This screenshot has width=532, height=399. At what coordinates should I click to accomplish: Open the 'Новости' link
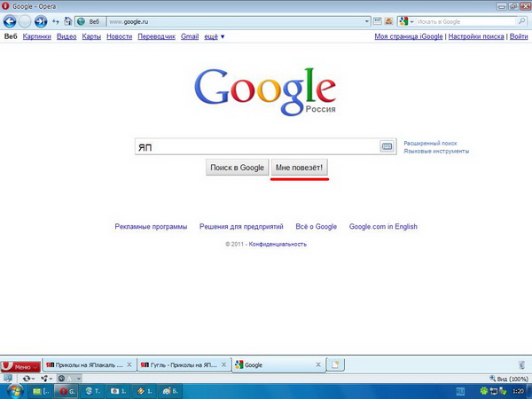(x=120, y=36)
